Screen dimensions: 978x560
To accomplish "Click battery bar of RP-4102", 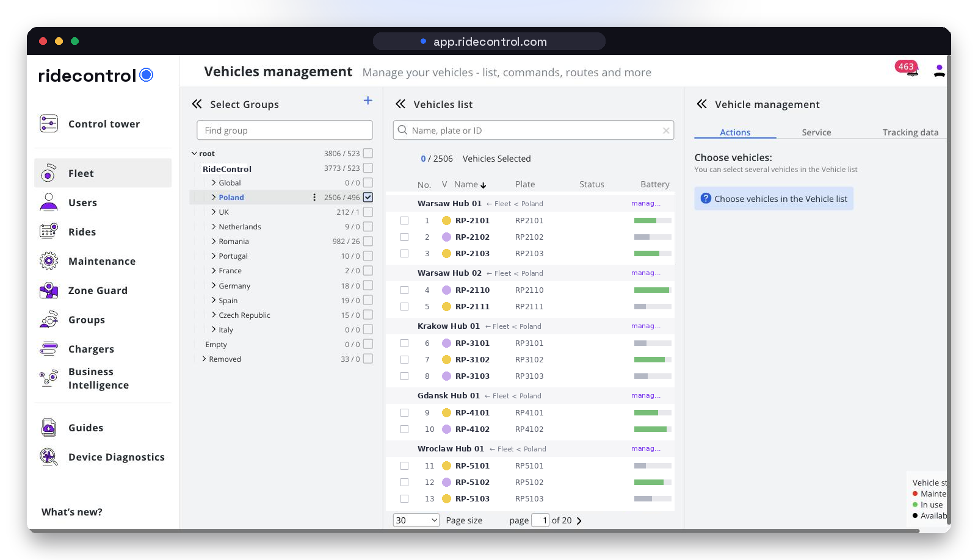I will click(653, 429).
